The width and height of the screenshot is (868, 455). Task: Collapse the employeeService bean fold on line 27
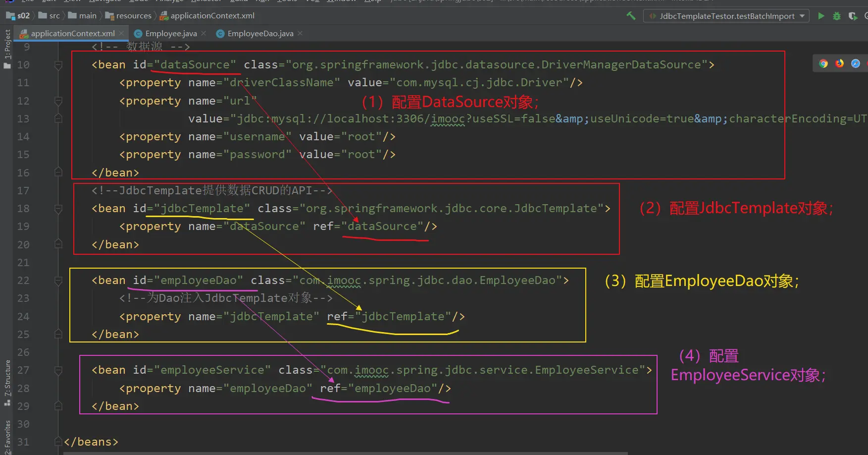click(58, 370)
